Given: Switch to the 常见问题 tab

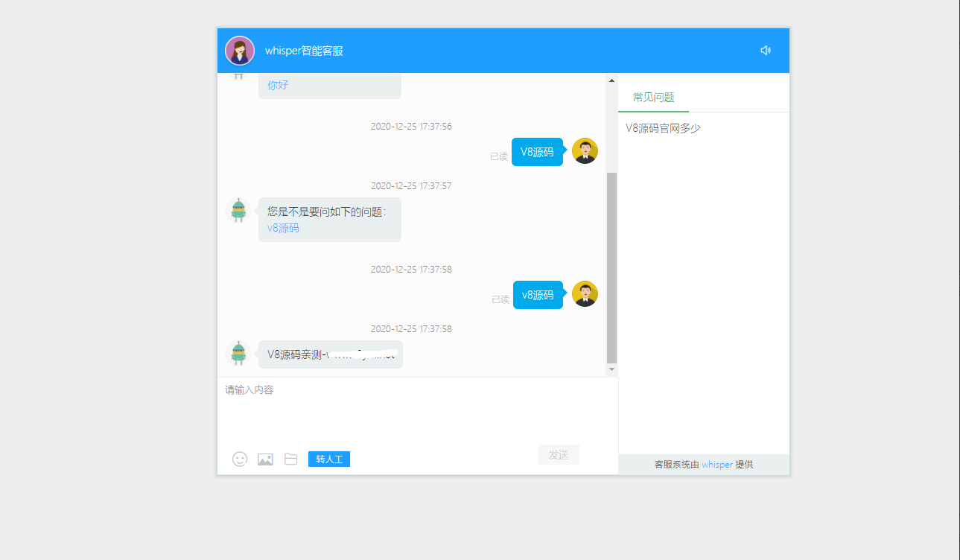Looking at the screenshot, I should tap(652, 97).
